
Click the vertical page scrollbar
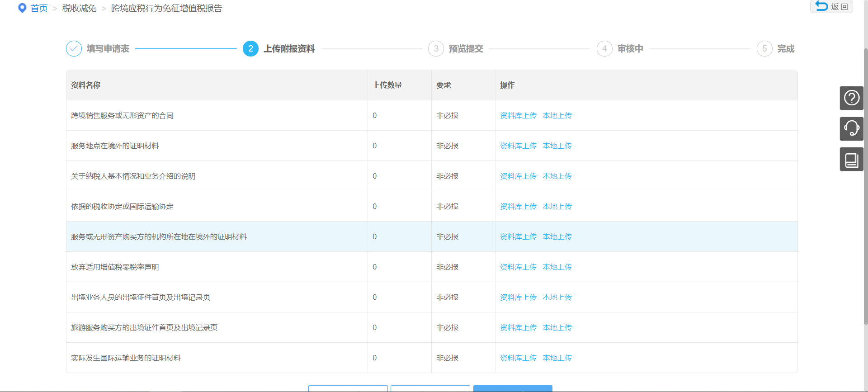click(866, 185)
